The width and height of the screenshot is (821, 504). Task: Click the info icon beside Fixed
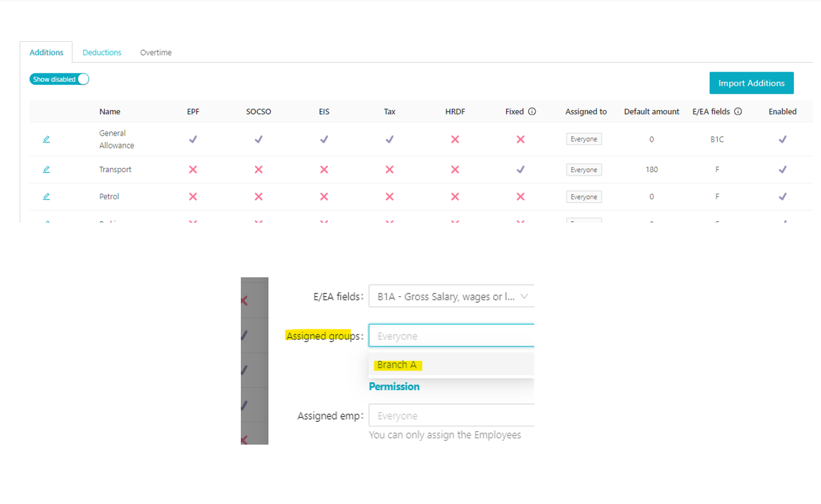pyautogui.click(x=532, y=112)
